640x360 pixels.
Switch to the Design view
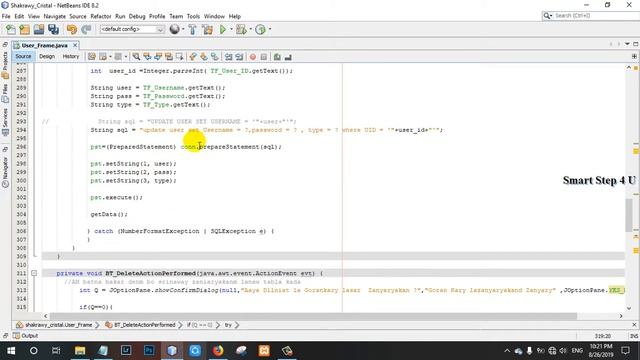pyautogui.click(x=47, y=56)
